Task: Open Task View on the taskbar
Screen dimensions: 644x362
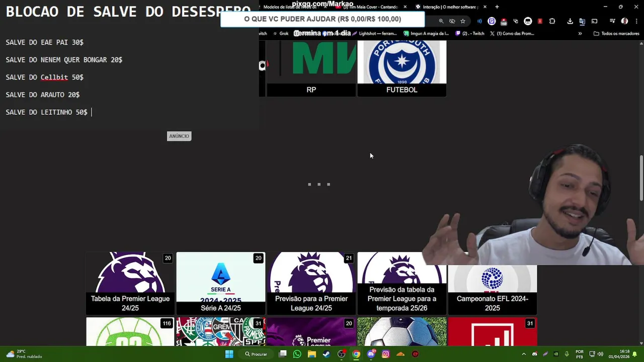Action: point(283,354)
